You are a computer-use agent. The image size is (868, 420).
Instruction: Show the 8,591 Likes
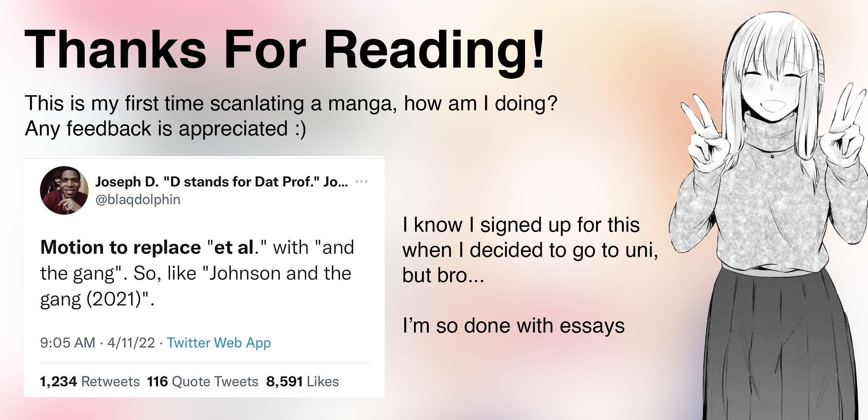pos(302,381)
